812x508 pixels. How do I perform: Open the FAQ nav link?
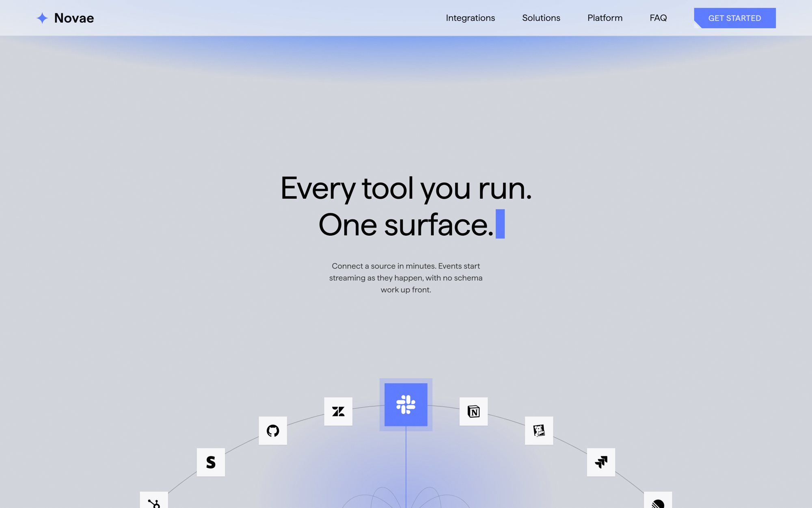tap(658, 18)
